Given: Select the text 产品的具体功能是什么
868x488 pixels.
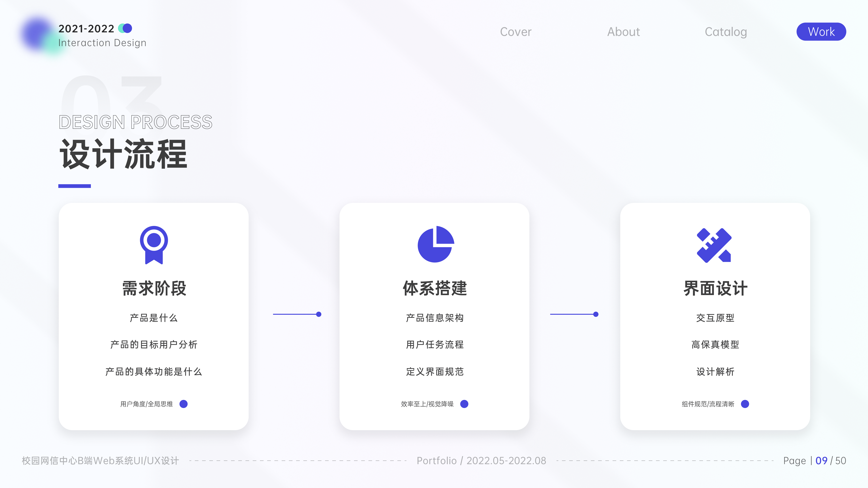Looking at the screenshot, I should (154, 371).
